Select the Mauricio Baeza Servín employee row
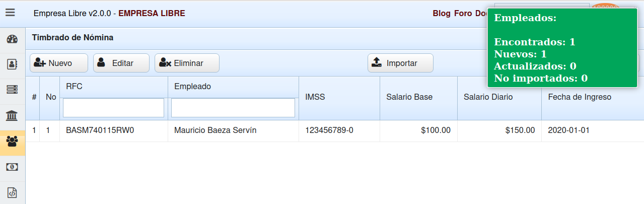Viewport: 644px width, 204px height. click(x=215, y=130)
